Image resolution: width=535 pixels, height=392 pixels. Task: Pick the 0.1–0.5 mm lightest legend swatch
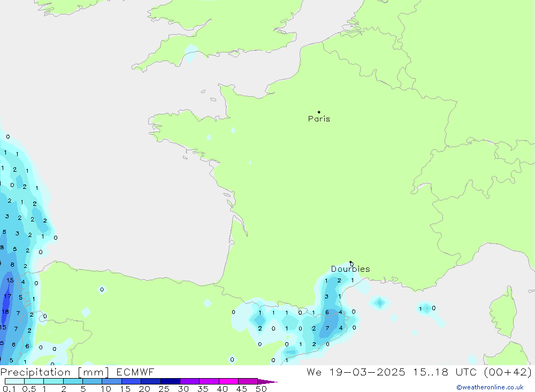(14, 381)
